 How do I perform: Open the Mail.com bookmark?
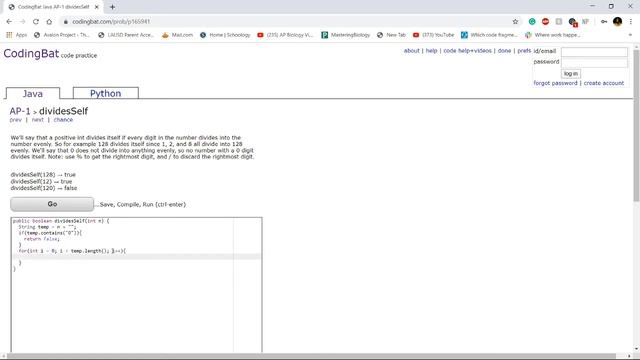coord(178,35)
